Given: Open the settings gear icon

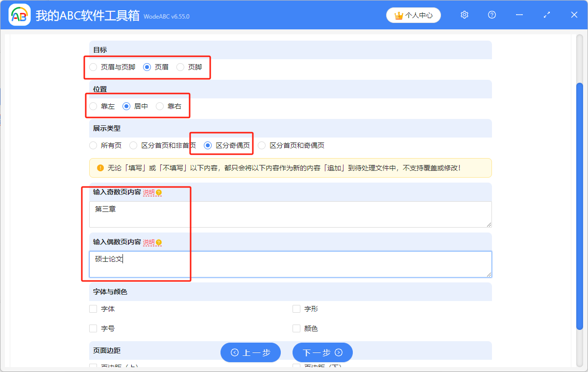Looking at the screenshot, I should (465, 15).
